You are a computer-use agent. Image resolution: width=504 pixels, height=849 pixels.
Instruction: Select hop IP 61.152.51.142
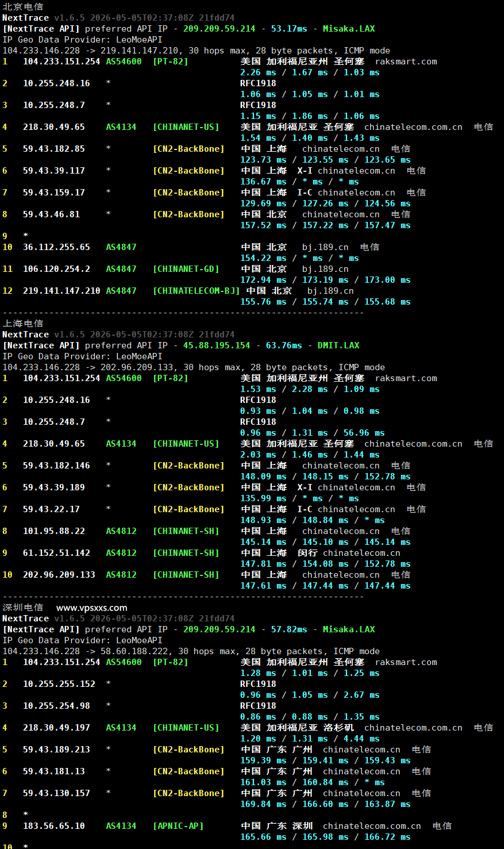click(56, 553)
